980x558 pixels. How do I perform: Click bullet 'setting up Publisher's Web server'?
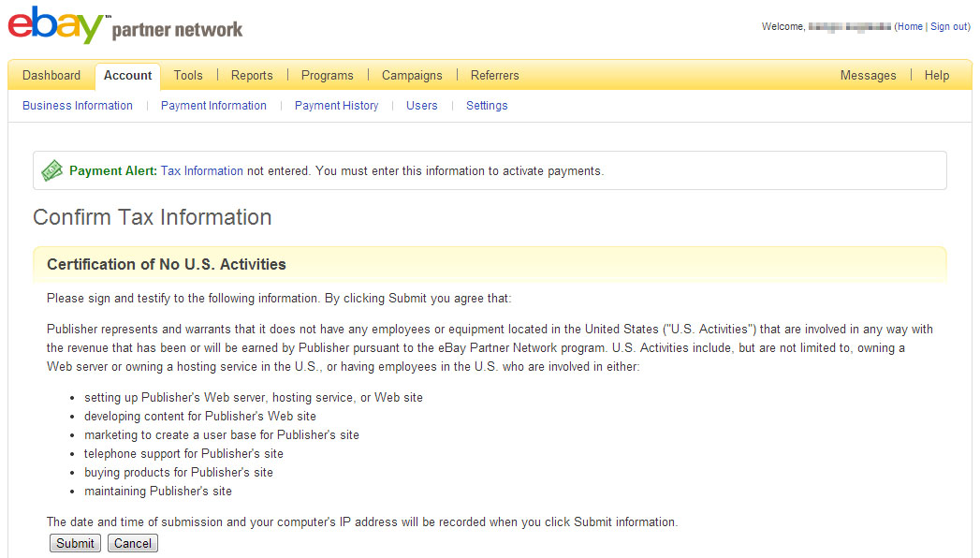tap(254, 397)
